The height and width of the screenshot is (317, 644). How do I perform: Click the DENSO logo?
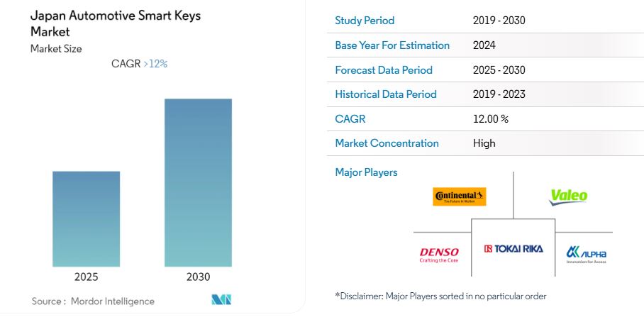[439, 255]
